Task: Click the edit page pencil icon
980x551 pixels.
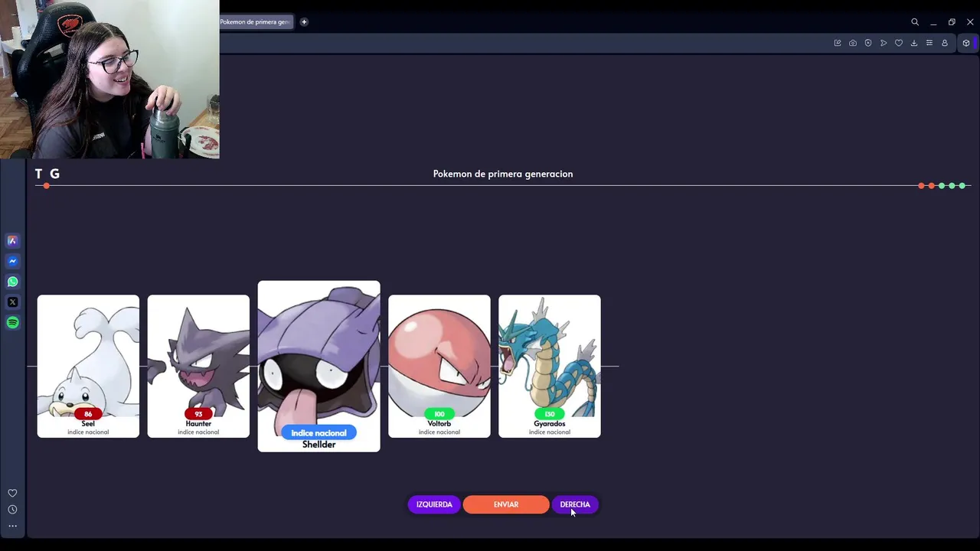Action: coord(838,43)
